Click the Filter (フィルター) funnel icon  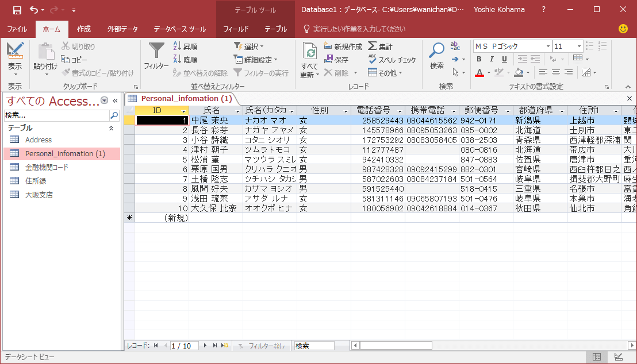[x=156, y=51]
